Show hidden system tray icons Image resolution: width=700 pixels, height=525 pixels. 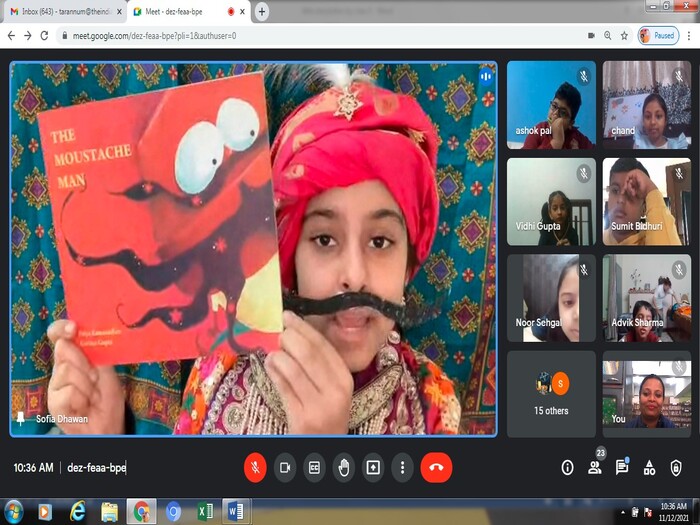pos(623,512)
